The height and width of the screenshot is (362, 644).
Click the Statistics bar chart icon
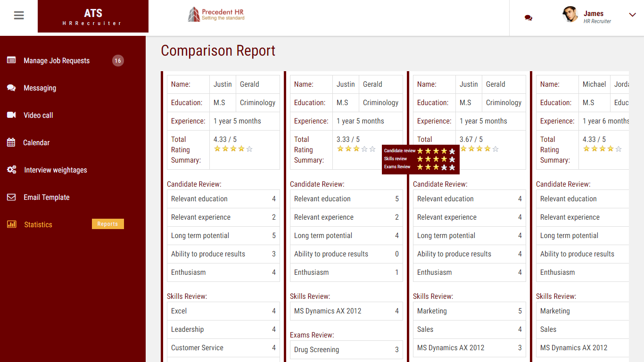click(x=11, y=224)
